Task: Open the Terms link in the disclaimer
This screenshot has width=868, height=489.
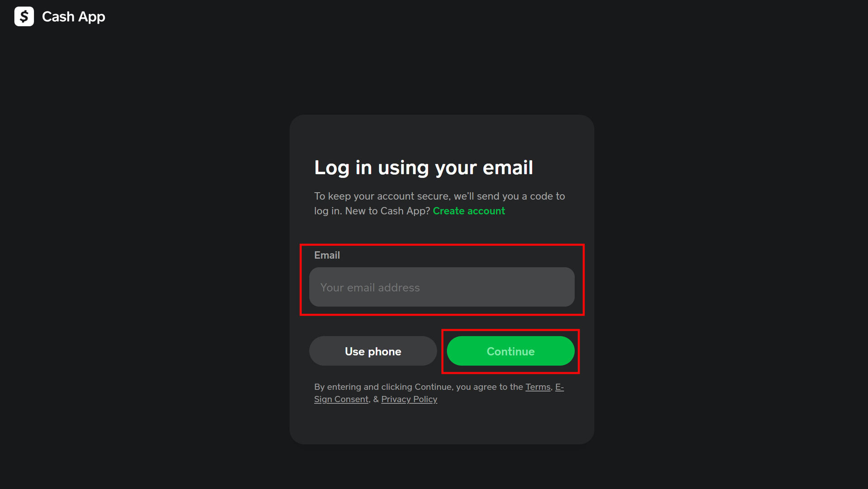Action: tap(538, 387)
